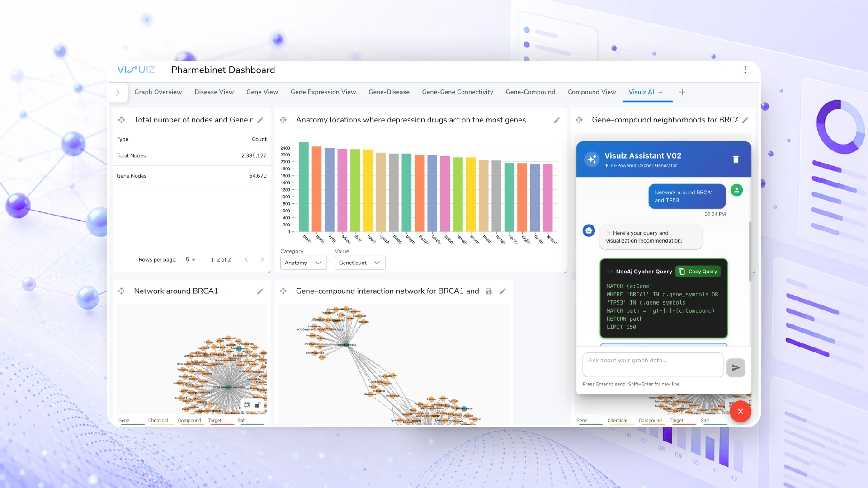Image resolution: width=868 pixels, height=488 pixels.
Task: Open the Gene-Compound tab
Action: (530, 92)
